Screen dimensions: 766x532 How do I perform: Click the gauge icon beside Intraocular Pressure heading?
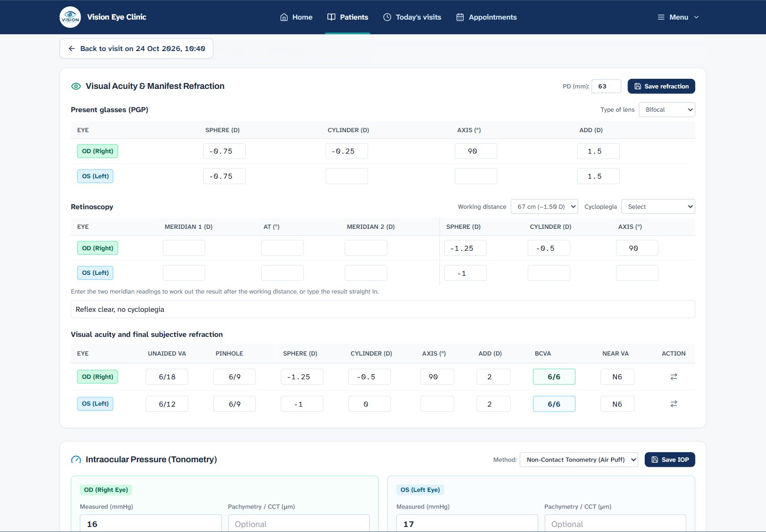point(76,460)
